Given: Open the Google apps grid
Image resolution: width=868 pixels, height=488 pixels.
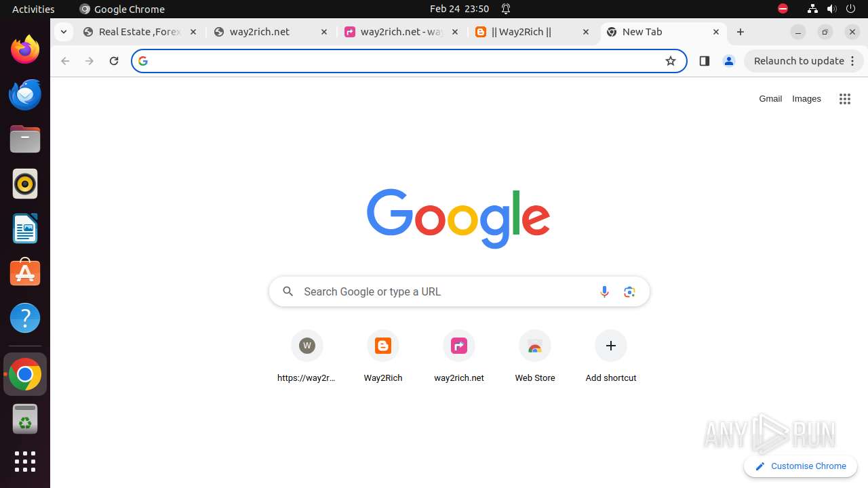Looking at the screenshot, I should 844,99.
